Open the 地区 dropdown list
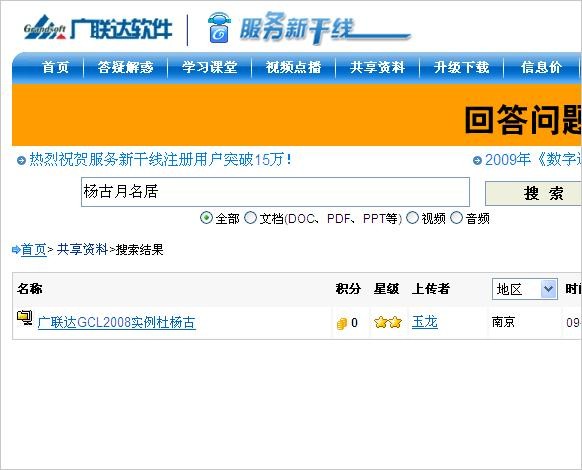The width and height of the screenshot is (582, 470). (525, 289)
